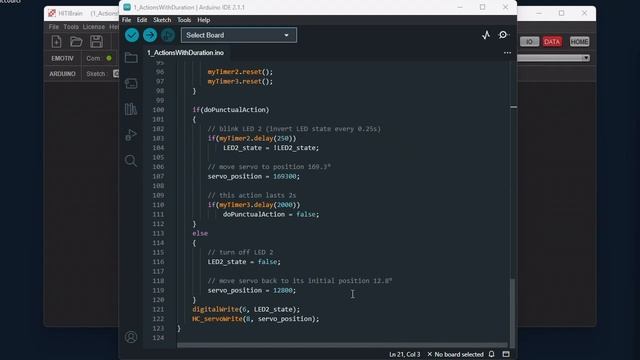Click No board selected in status bar
Image resolution: width=640 pixels, height=360 pixels.
point(455,354)
